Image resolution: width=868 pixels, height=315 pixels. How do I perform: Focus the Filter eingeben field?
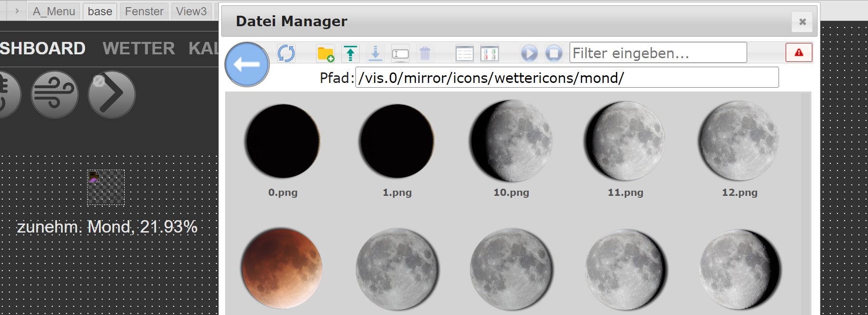pos(658,52)
